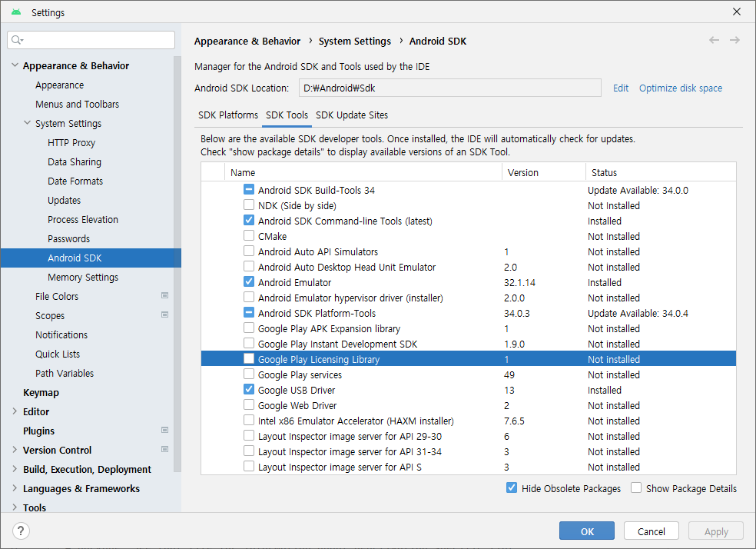
Task: Collapse the System Settings tree node
Action: click(28, 123)
